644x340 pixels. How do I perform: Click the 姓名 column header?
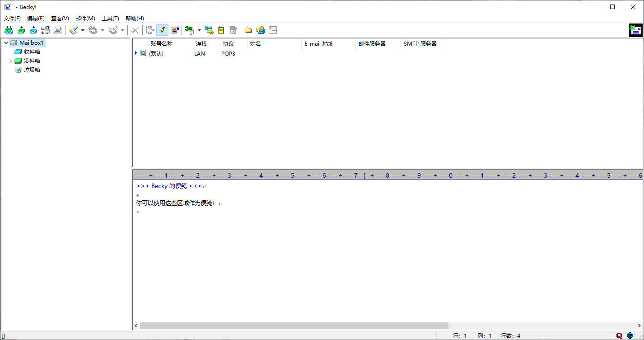[274, 44]
